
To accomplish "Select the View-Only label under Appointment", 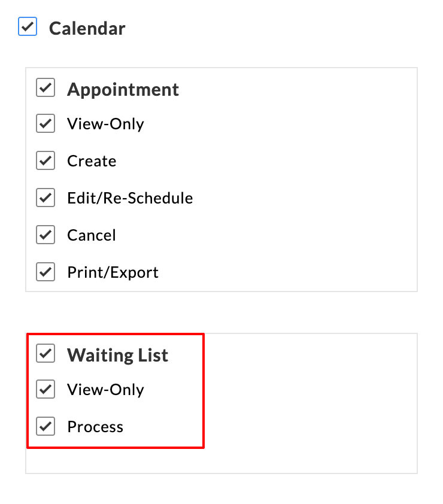I will pyautogui.click(x=107, y=123).
